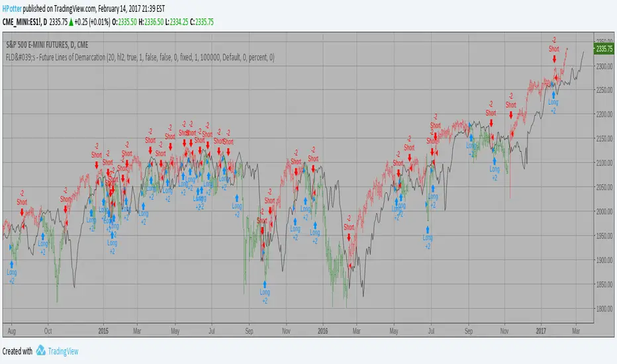The height and width of the screenshot is (364, 617).
Task: Click the TradingView logo icon beside Created with
Action: click(41, 351)
